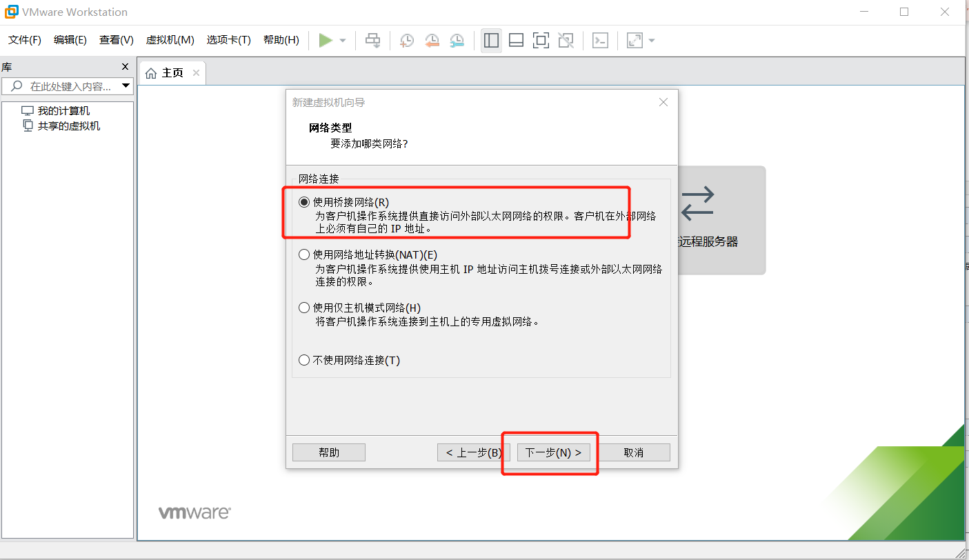Select 共享的虚拟机 in the library tree
Viewport: 969px width, 560px height.
pyautogui.click(x=61, y=126)
